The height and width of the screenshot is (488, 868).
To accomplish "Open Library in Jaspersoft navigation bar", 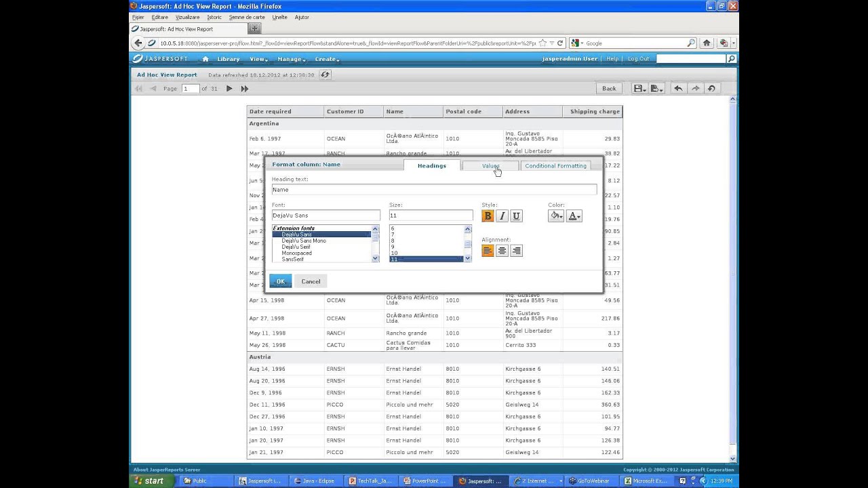I will pyautogui.click(x=229, y=59).
